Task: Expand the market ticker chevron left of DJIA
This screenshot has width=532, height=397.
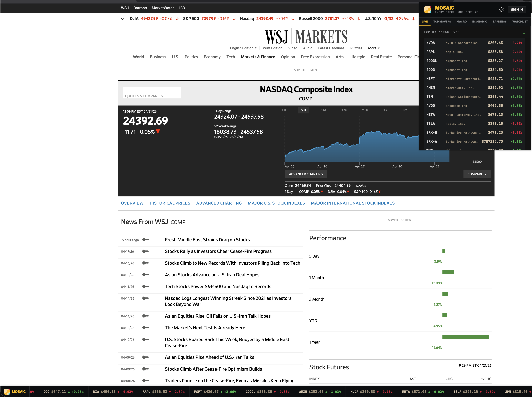Action: [123, 19]
